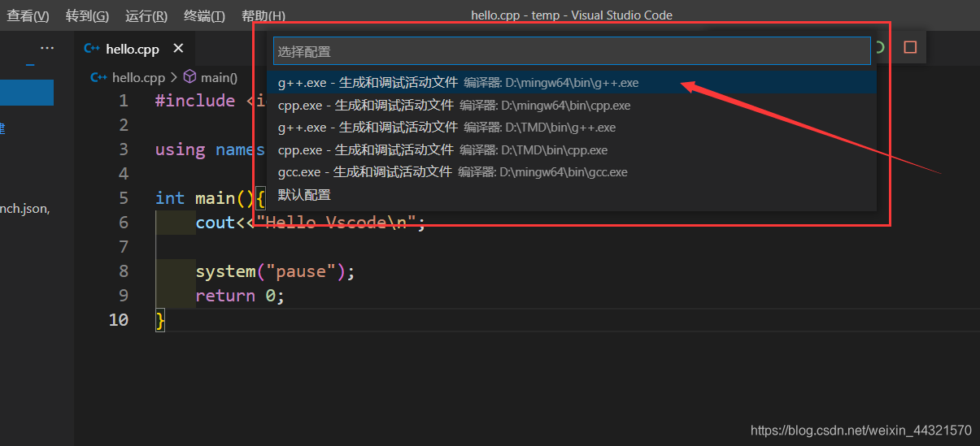Viewport: 980px width, 446px height.
Task: Click the '#include' directive on line 1
Action: tap(195, 101)
